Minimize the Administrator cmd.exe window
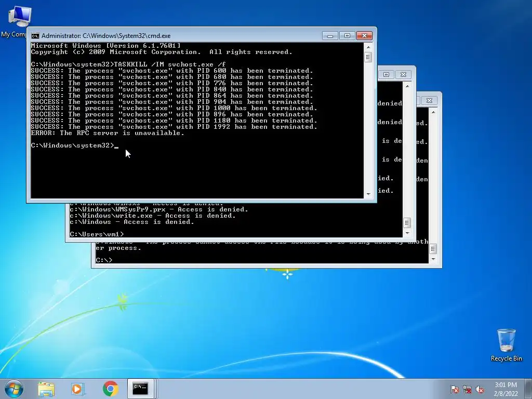 click(330, 36)
